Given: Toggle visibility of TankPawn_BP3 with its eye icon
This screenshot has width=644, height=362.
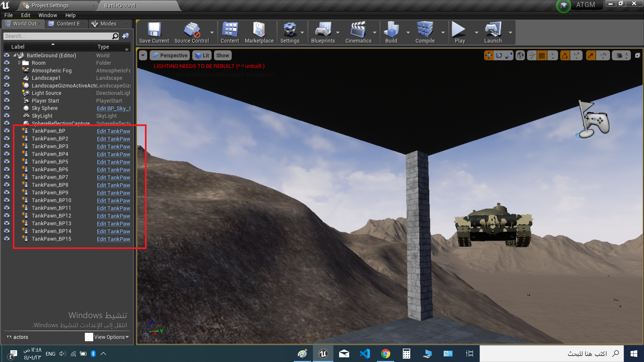Looking at the screenshot, I should tap(7, 146).
